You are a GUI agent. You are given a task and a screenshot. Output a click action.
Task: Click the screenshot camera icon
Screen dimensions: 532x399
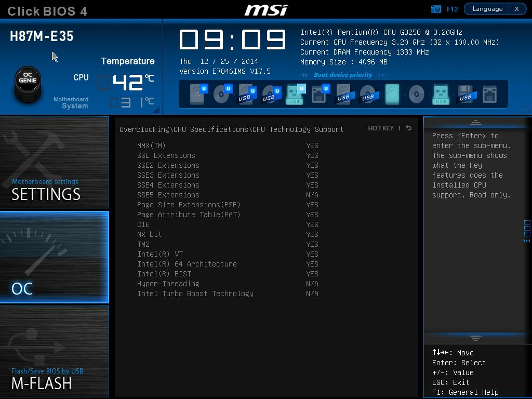pyautogui.click(x=436, y=9)
